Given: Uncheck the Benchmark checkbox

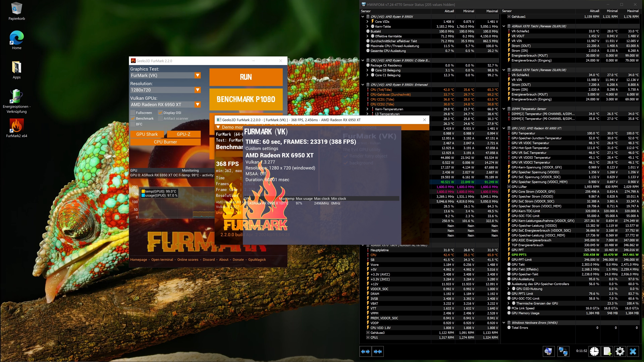Looking at the screenshot, I should pos(133,118).
